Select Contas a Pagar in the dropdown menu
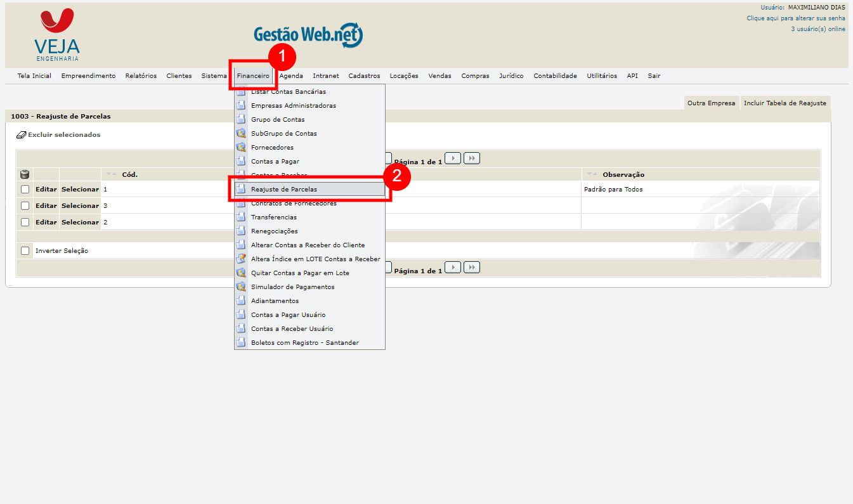 [275, 162]
